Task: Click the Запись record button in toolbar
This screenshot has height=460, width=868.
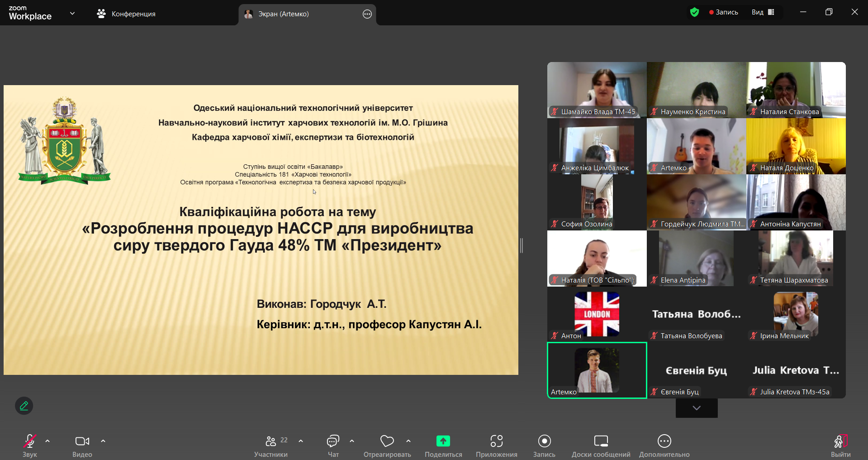Action: click(544, 441)
